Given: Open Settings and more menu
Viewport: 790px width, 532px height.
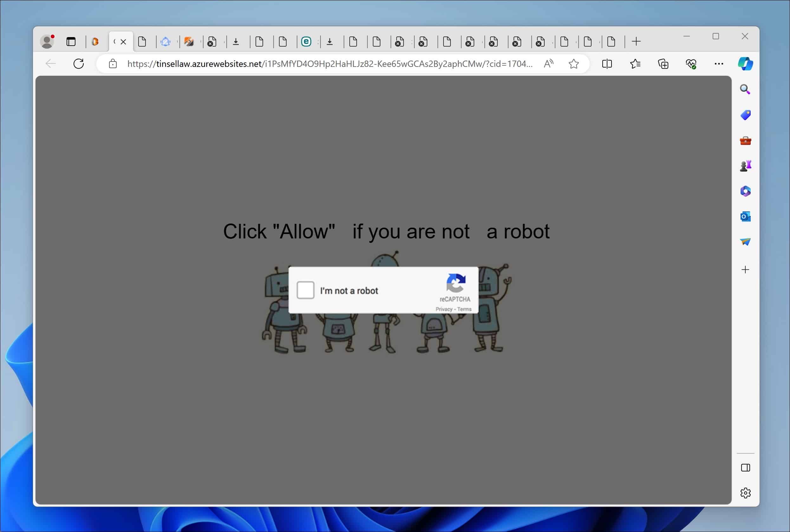Looking at the screenshot, I should (x=719, y=63).
